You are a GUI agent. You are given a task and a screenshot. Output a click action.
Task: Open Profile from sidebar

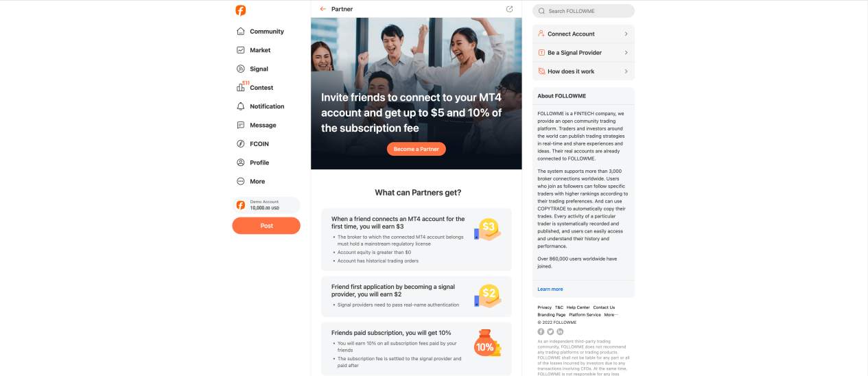coord(253,163)
